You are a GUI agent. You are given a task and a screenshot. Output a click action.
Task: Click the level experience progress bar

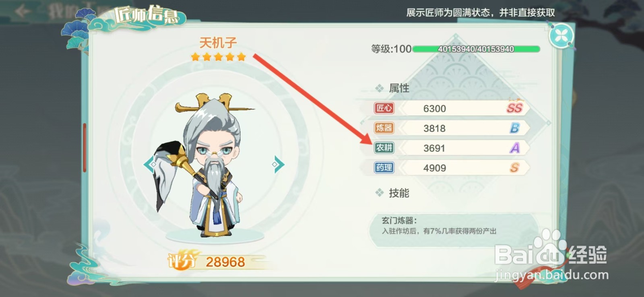point(476,49)
